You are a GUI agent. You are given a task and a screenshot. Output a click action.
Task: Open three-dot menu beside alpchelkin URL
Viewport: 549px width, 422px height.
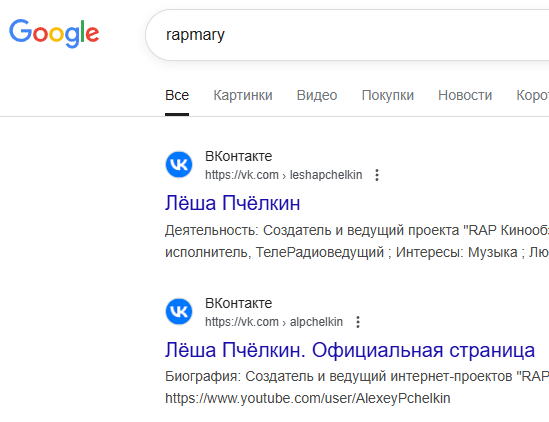(x=357, y=322)
